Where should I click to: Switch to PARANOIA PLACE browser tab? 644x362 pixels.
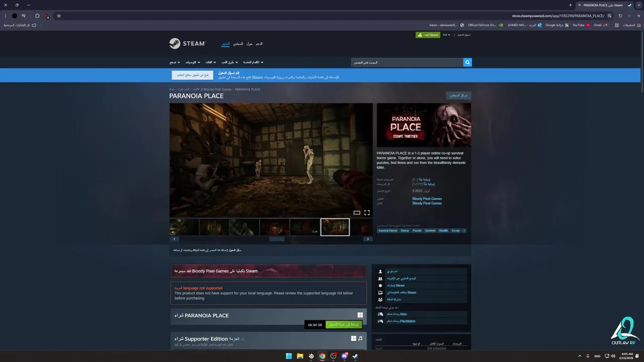604,5
